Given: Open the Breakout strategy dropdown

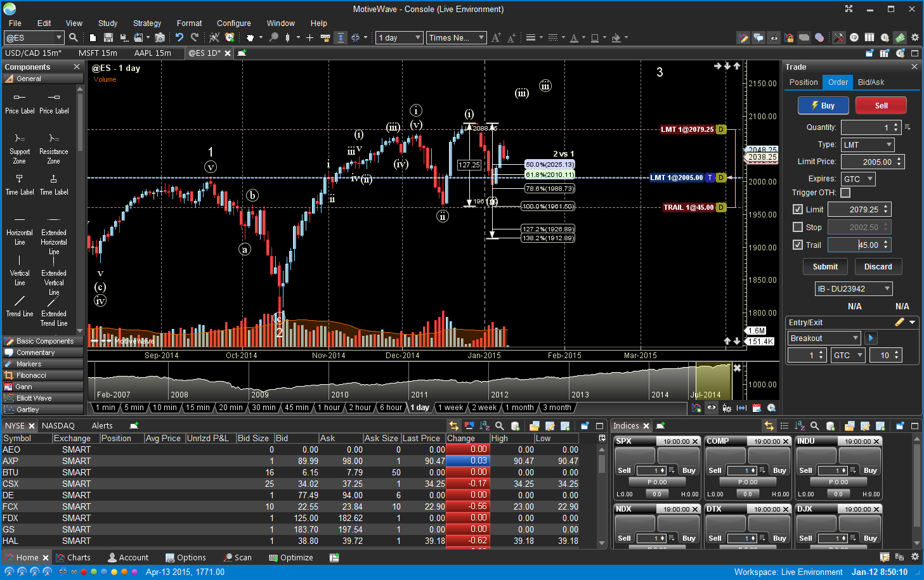Looking at the screenshot, I should point(824,338).
